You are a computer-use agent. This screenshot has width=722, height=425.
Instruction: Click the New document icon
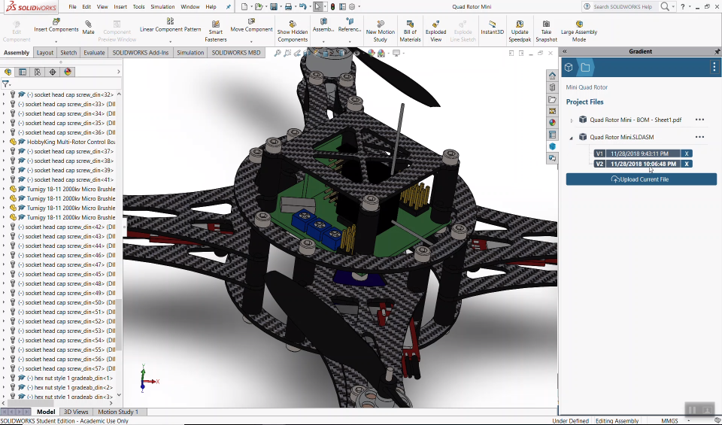coord(245,7)
